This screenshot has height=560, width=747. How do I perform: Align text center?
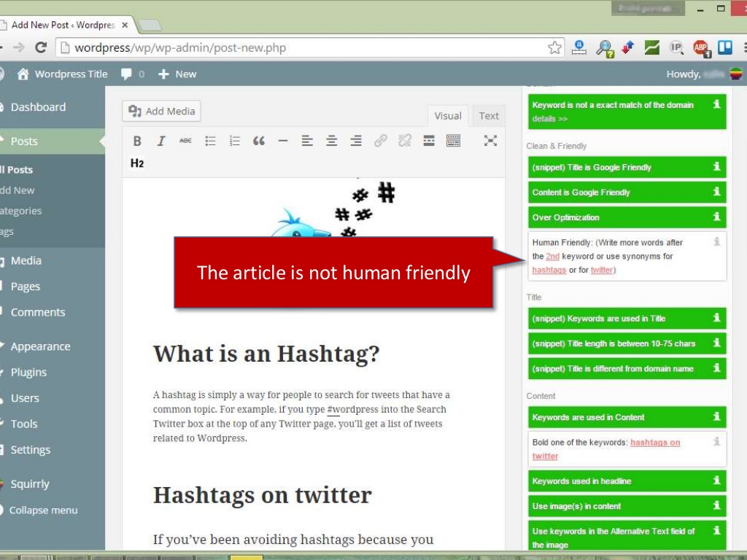(x=332, y=141)
